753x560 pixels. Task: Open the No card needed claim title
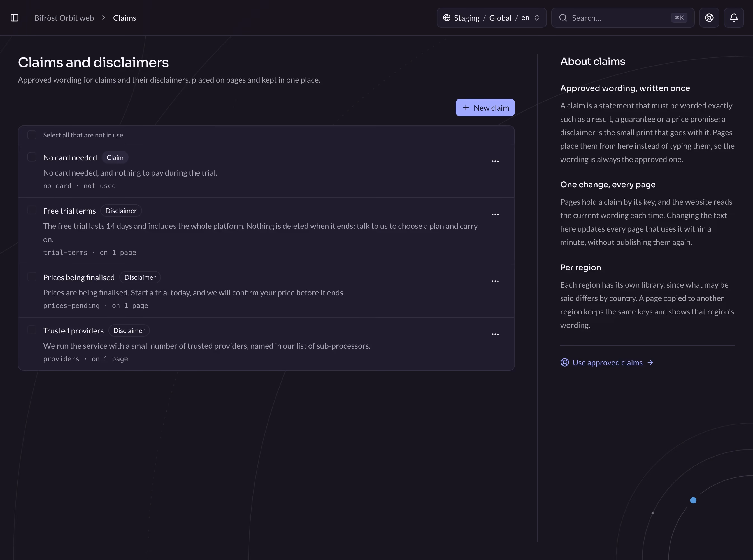pos(70,158)
